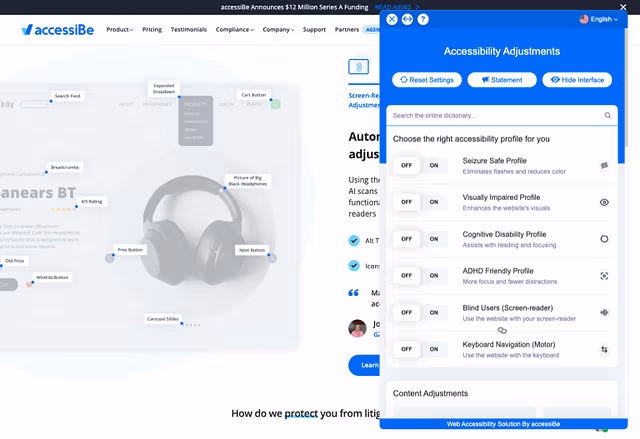Expand the Company menu

click(x=278, y=29)
